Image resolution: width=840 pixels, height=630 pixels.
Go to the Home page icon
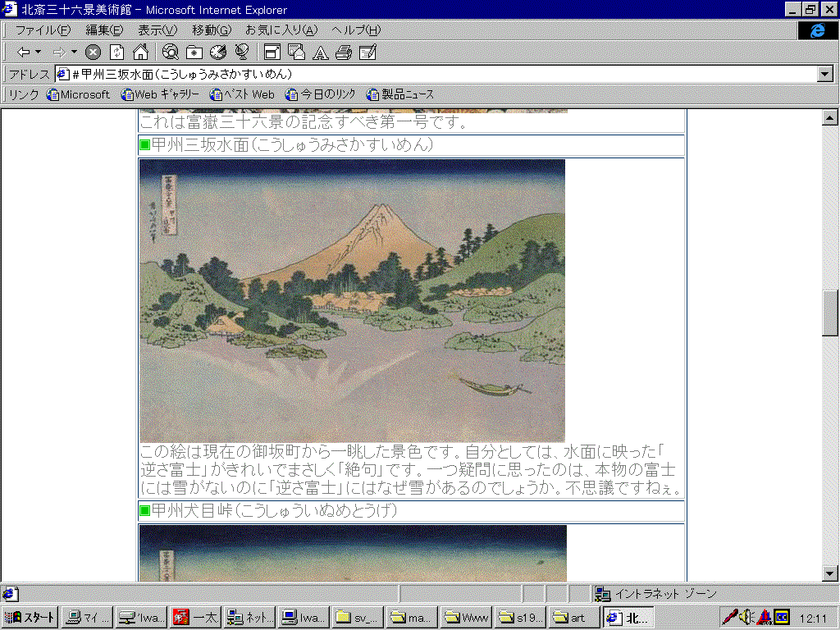click(140, 52)
